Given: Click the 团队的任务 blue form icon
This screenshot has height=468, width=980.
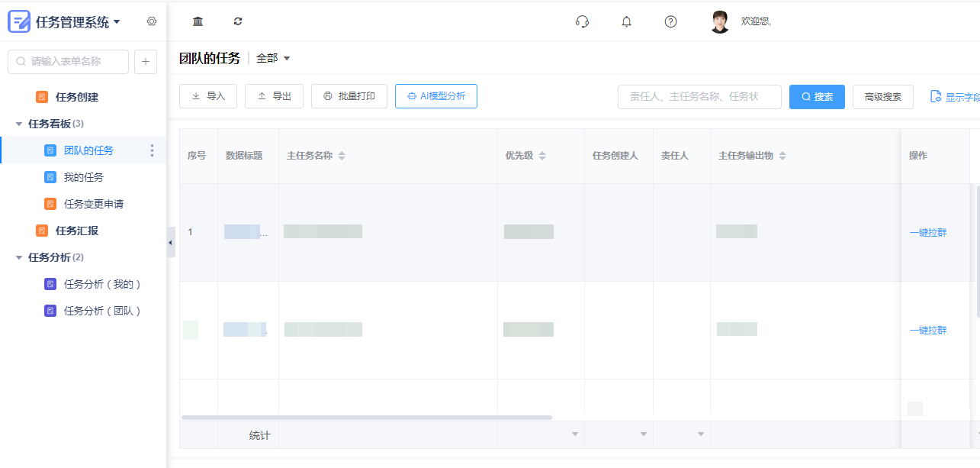Looking at the screenshot, I should coord(50,150).
